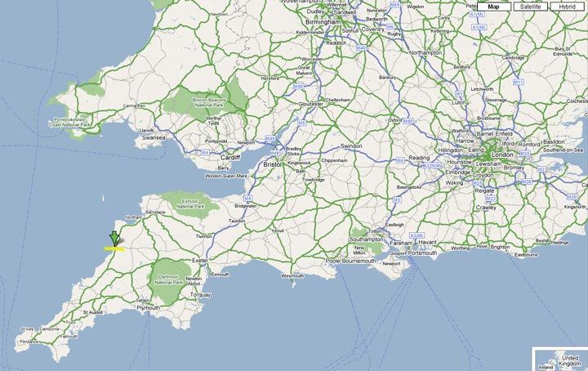Image resolution: width=588 pixels, height=371 pixels.
Task: Click the M69 shield near Nuneaton
Action: [x=394, y=5]
